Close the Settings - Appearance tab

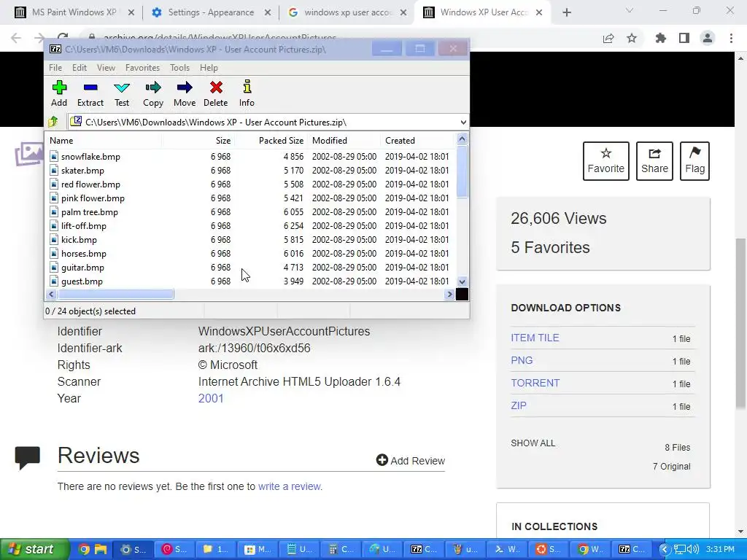coord(268,12)
